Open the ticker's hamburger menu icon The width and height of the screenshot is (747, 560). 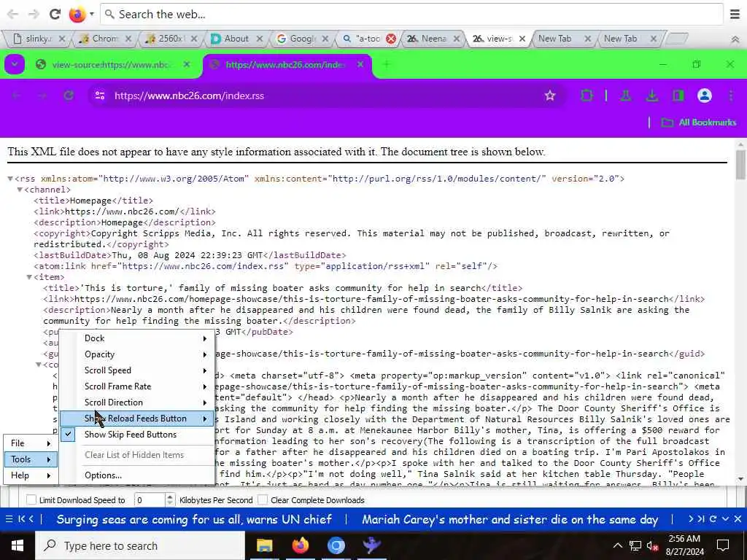tap(9, 519)
